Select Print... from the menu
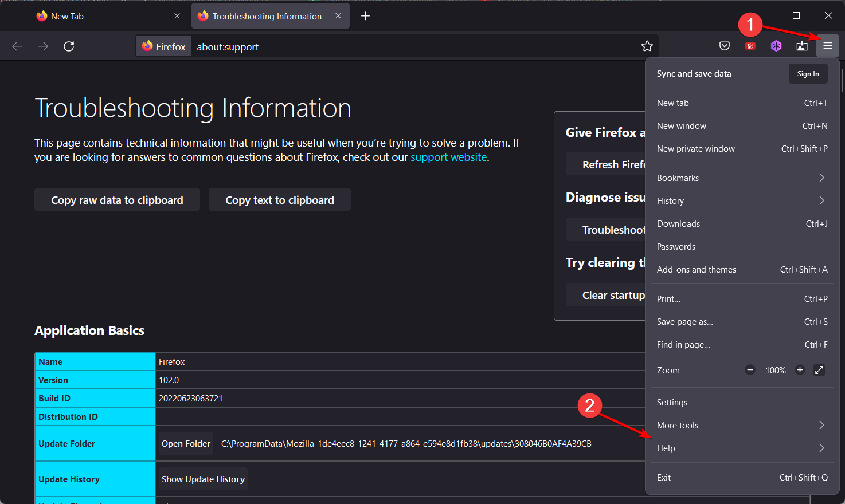 pyautogui.click(x=742, y=299)
